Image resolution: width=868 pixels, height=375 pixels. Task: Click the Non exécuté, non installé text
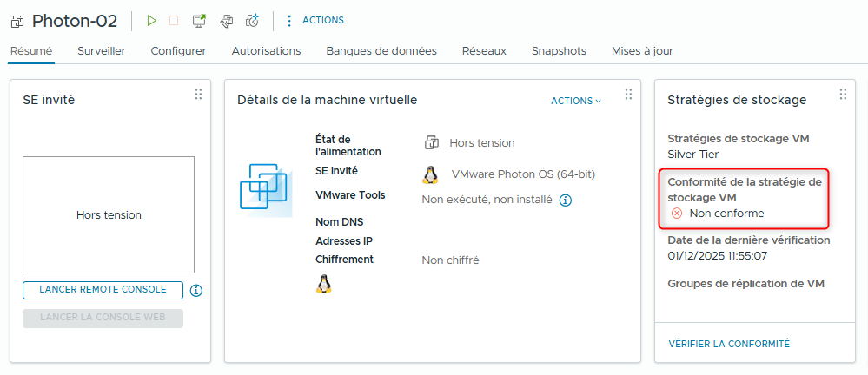tap(487, 200)
